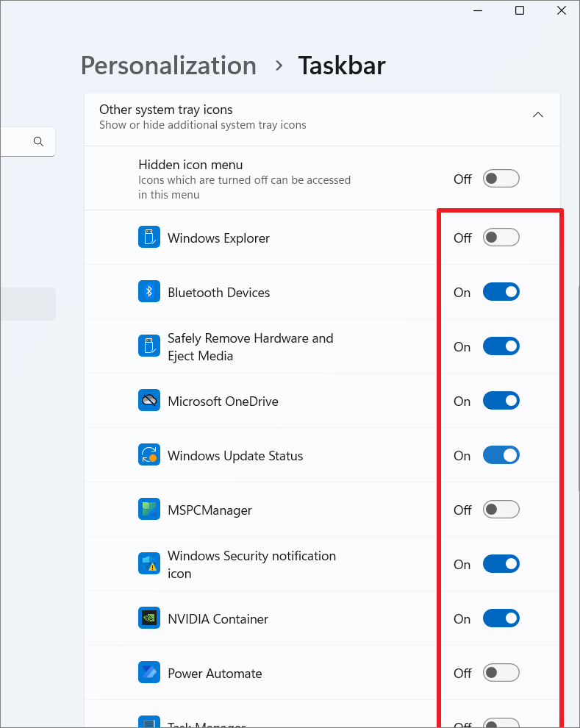580x728 pixels.
Task: Click the MSPCManager icon
Action: (x=149, y=509)
